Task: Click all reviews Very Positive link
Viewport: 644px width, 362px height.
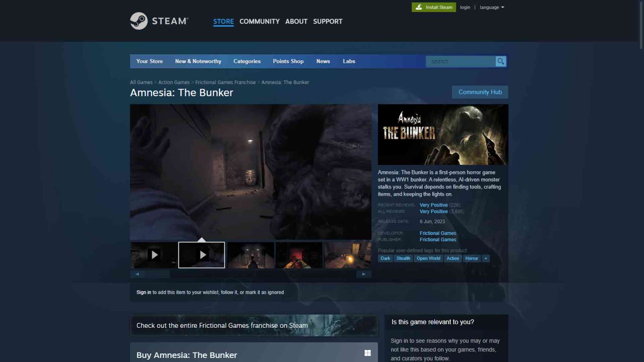Action: (433, 212)
